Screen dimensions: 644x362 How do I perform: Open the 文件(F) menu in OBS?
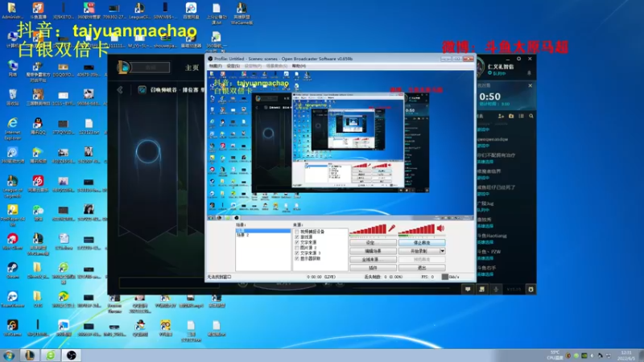tap(215, 66)
